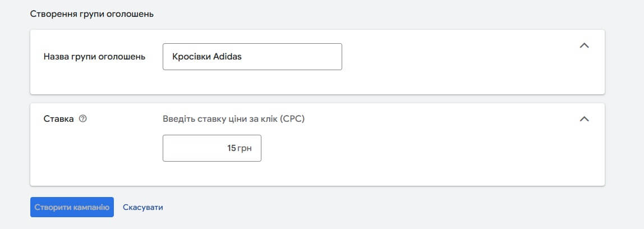The width and height of the screenshot is (644, 229).
Task: Click the Створення групи оголошень heading
Action: tap(92, 14)
